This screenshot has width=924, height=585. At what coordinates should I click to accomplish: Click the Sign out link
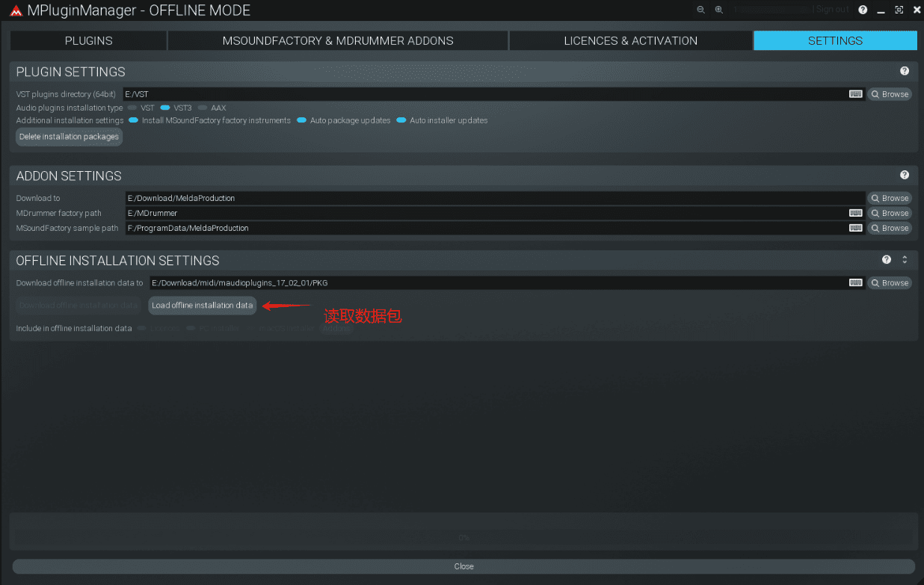[x=833, y=10]
